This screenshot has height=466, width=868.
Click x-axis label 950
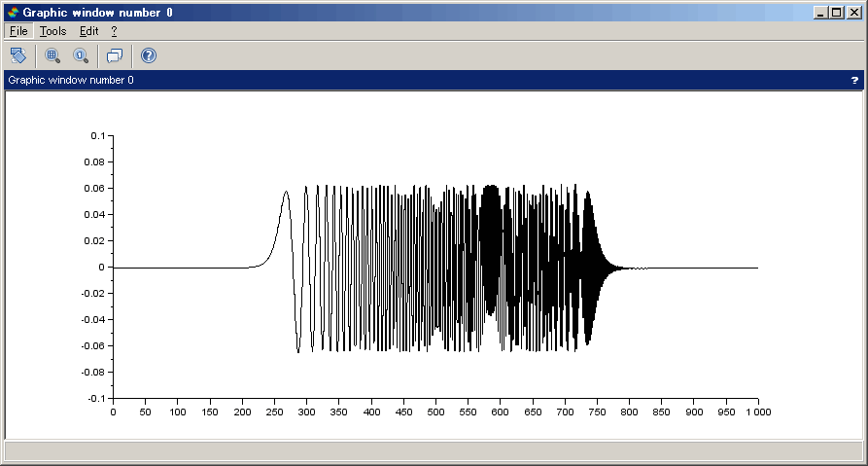click(726, 412)
